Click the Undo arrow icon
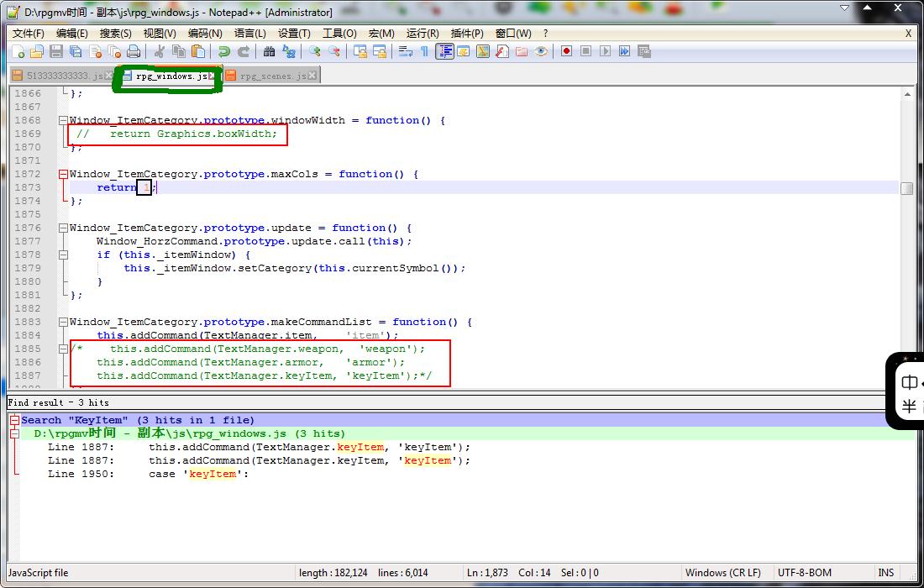This screenshot has height=588, width=924. tap(224, 52)
